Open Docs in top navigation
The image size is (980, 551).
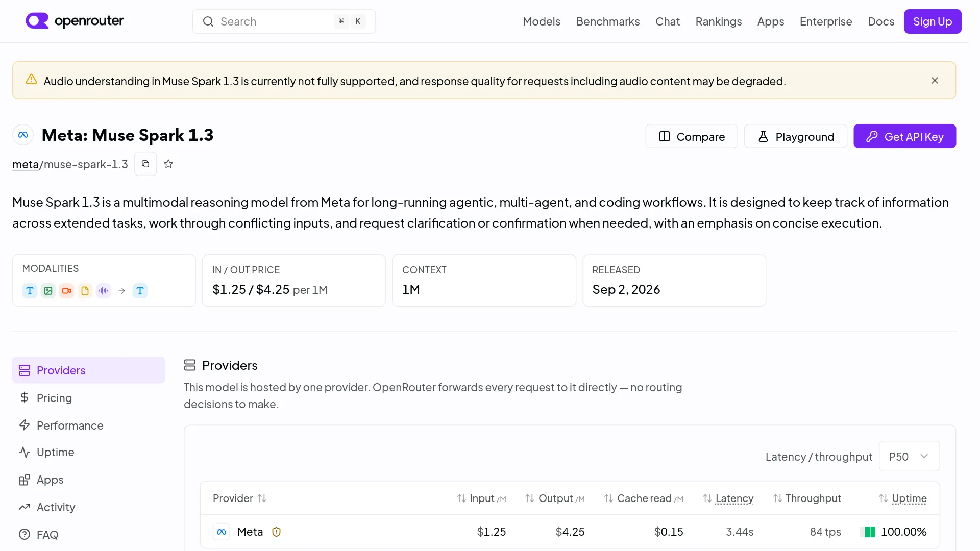tap(881, 21)
